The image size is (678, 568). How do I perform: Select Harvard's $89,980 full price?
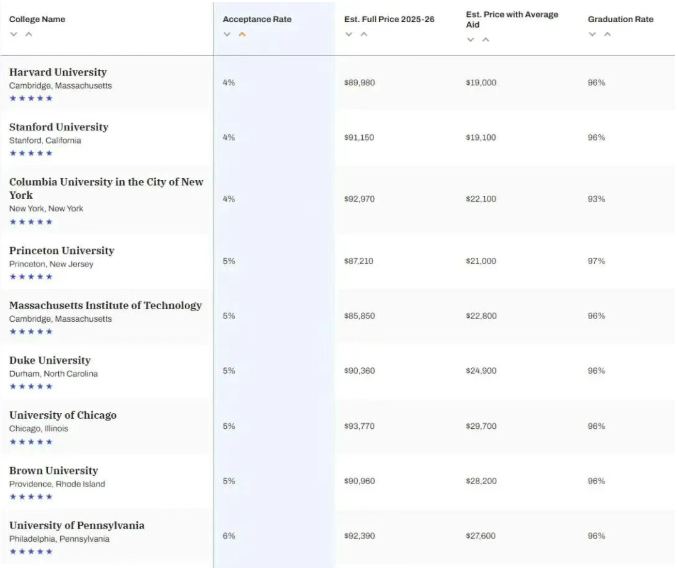coord(359,83)
